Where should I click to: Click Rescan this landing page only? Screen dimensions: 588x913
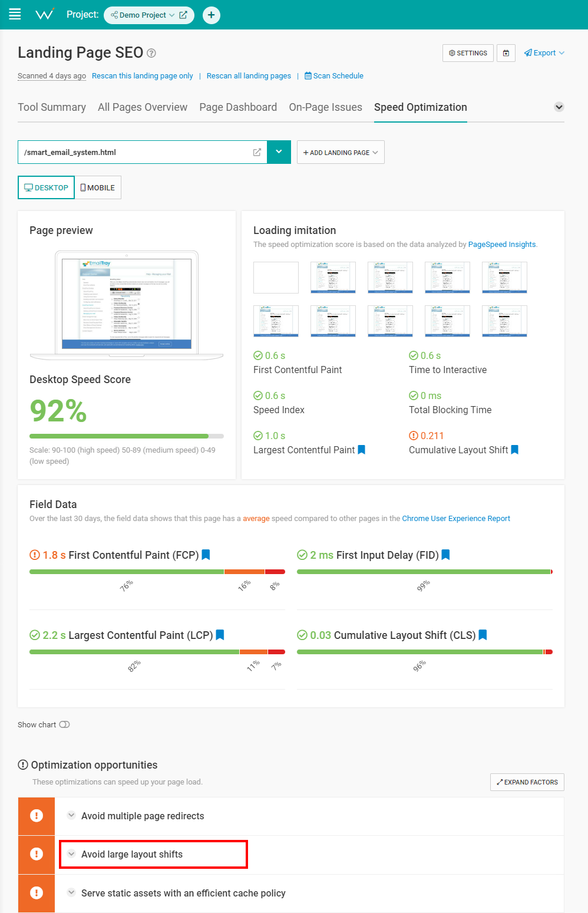(142, 76)
